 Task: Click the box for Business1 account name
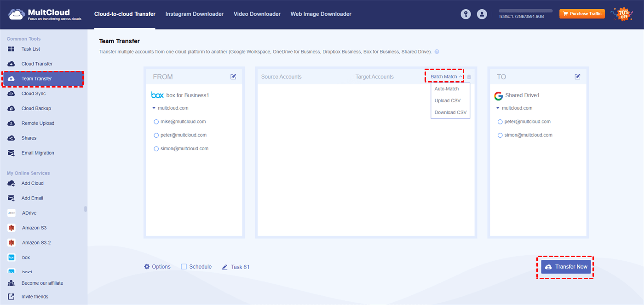click(x=188, y=95)
